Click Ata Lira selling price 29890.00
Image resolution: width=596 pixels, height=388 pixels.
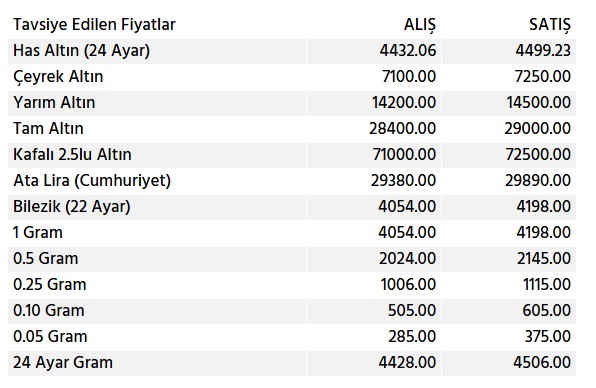[537, 181]
